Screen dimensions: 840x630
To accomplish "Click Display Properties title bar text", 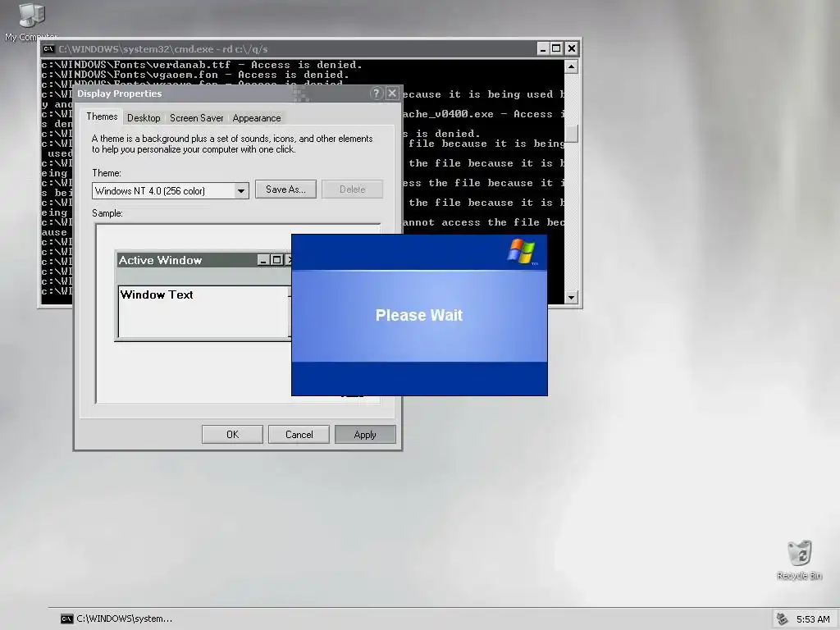I will [x=120, y=94].
